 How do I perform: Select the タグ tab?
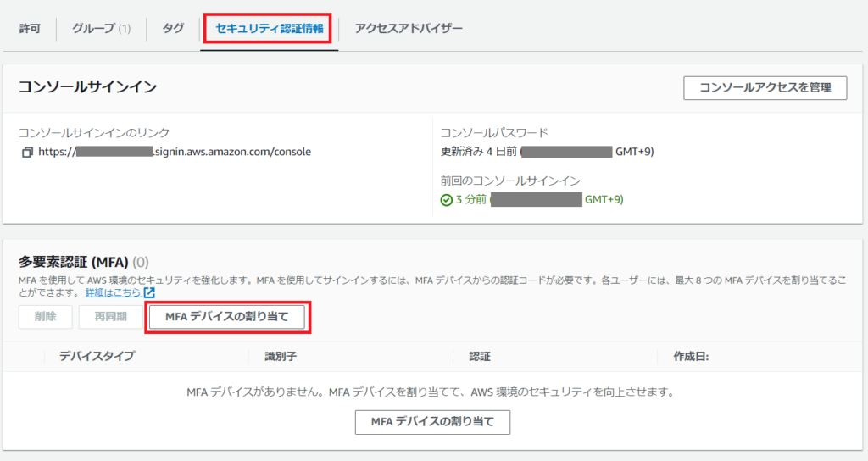tap(173, 29)
